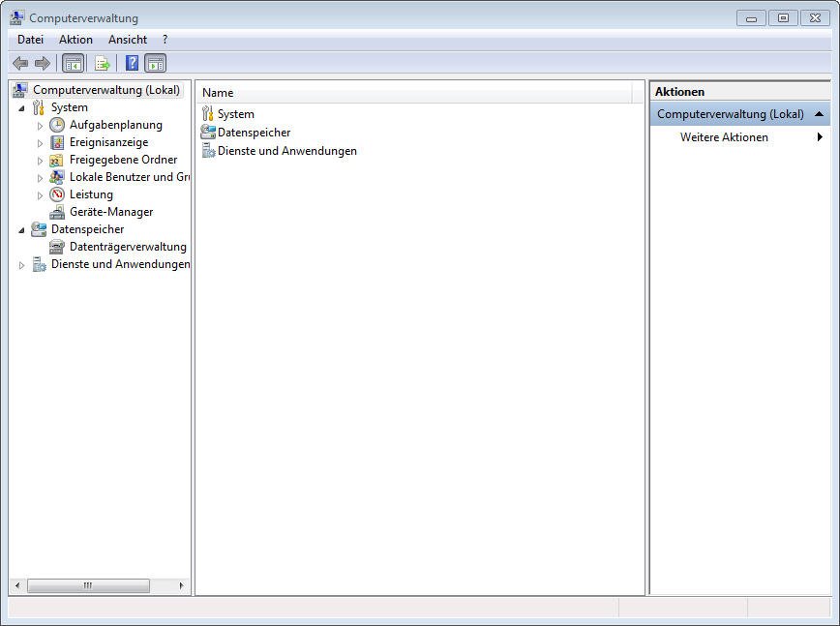
Task: Select Aufgabenplanung label in the tree
Action: (116, 125)
